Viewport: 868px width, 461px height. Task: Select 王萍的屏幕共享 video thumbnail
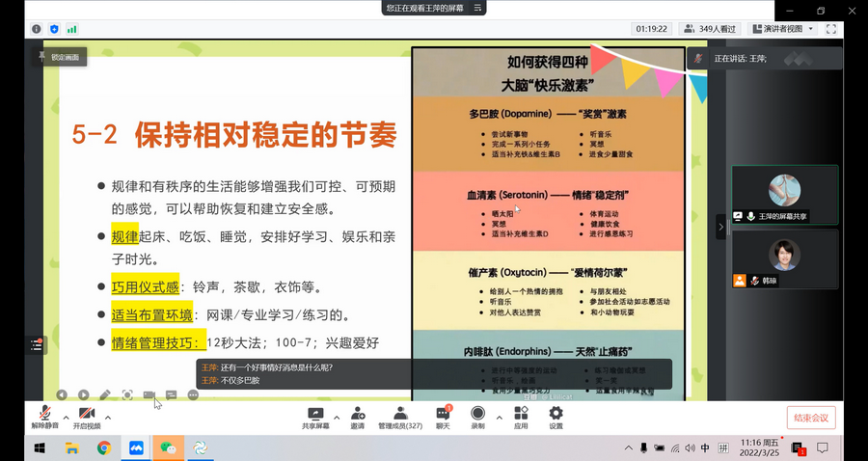[784, 195]
